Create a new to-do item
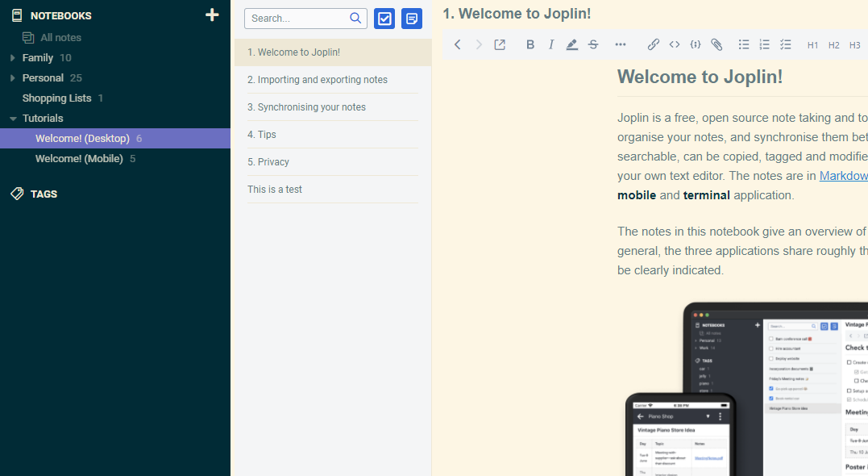This screenshot has width=868, height=476. pos(384,19)
